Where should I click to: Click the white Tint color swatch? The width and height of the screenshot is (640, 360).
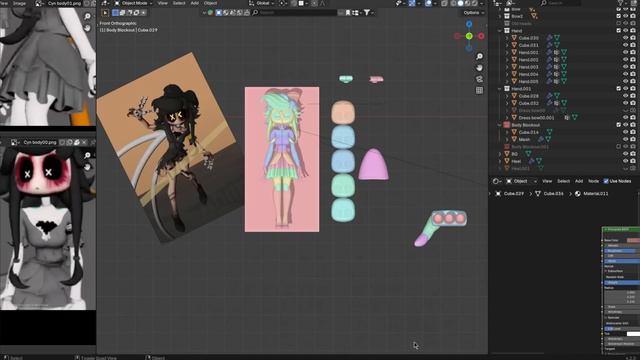point(633,334)
